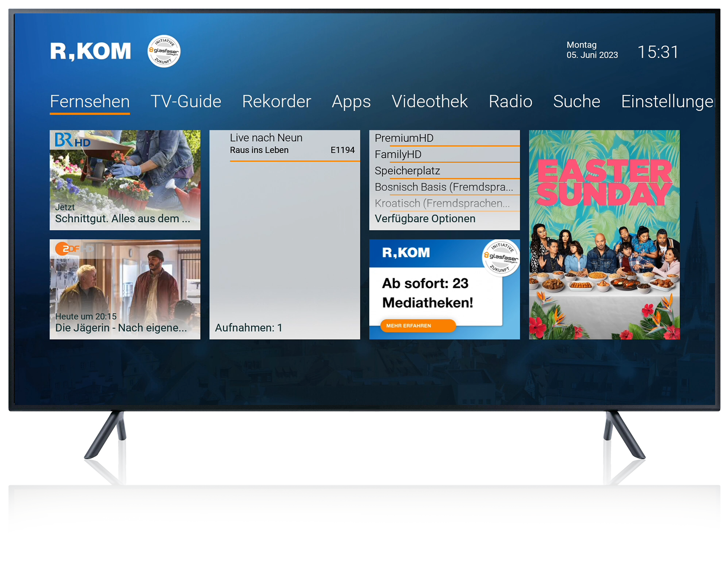Click the Montag 05. Juni 2023 date
The height and width of the screenshot is (580, 728).
pos(592,50)
